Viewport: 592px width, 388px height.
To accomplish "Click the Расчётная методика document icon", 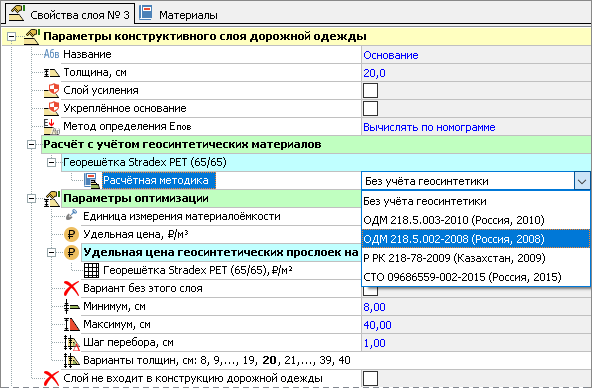I will (x=91, y=181).
